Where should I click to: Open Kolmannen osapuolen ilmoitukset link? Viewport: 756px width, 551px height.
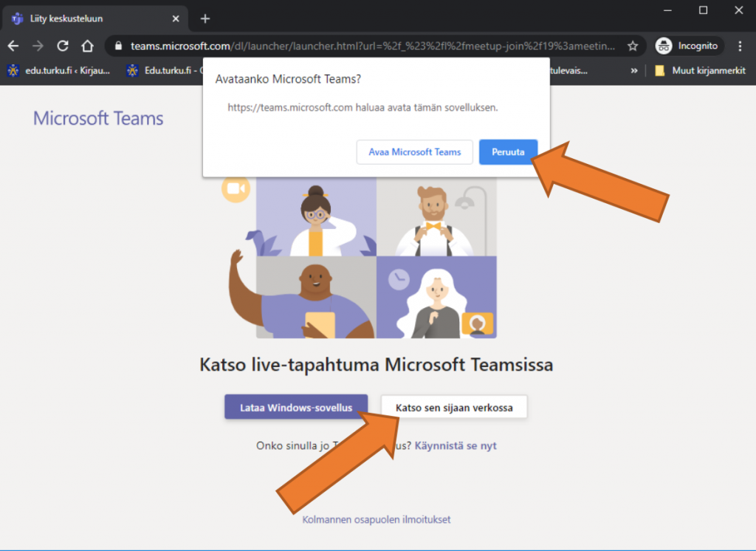tap(377, 520)
